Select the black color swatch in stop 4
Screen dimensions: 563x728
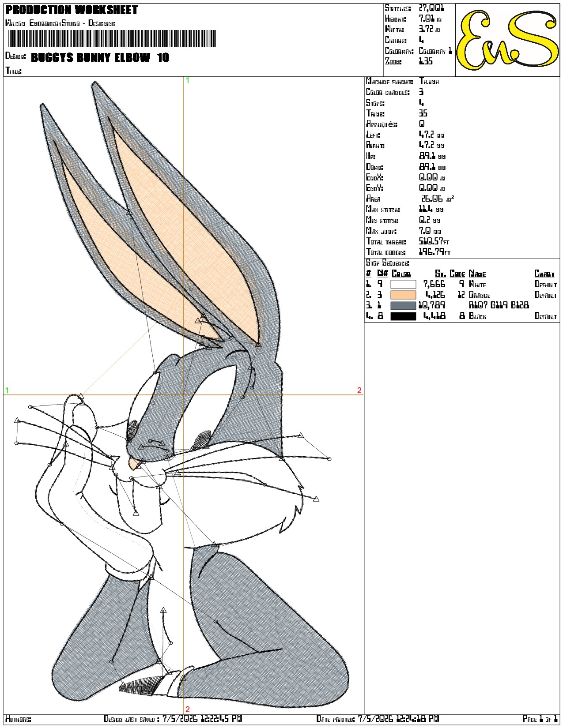click(403, 316)
